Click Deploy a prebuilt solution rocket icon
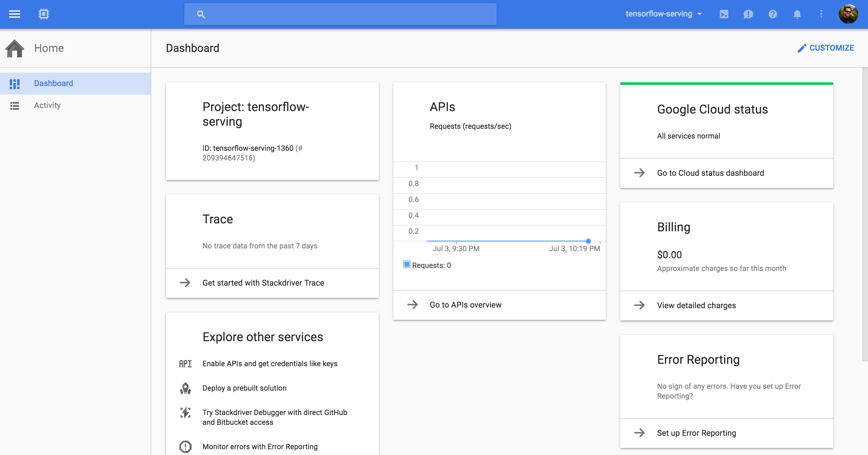 pos(185,388)
